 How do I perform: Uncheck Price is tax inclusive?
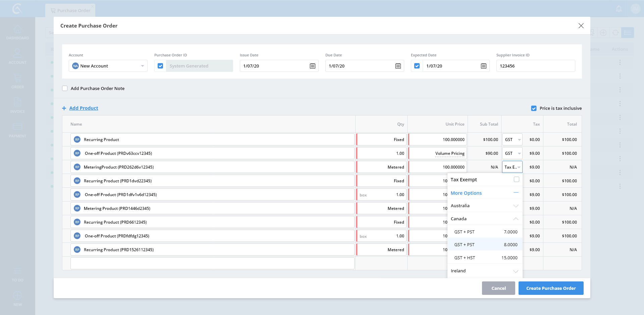(x=534, y=108)
